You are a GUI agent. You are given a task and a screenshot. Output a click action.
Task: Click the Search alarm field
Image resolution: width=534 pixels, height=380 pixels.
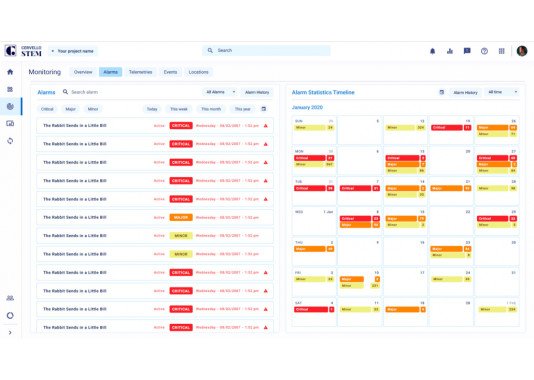point(84,92)
